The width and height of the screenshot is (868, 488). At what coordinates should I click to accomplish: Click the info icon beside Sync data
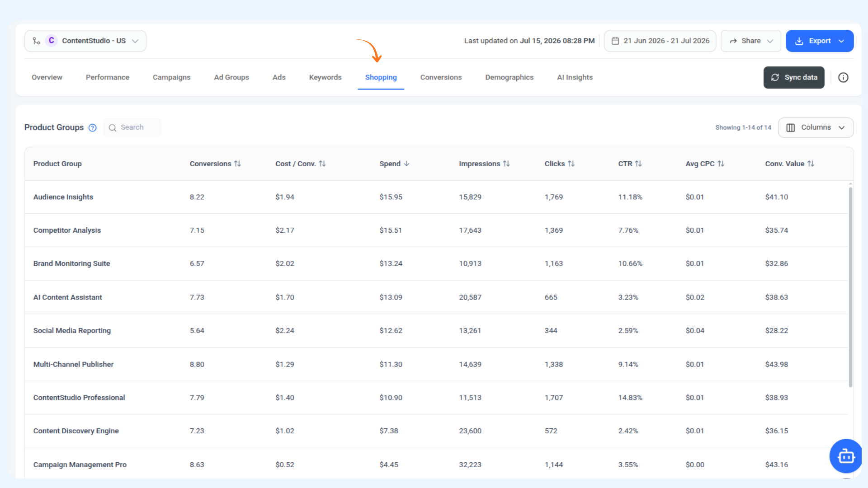click(x=843, y=77)
